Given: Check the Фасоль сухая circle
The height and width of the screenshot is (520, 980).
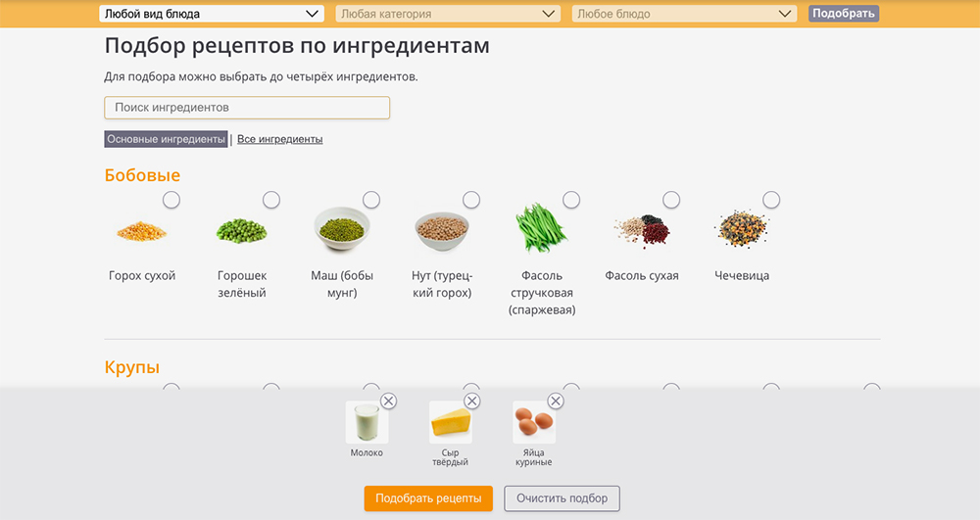Looking at the screenshot, I should 671,200.
